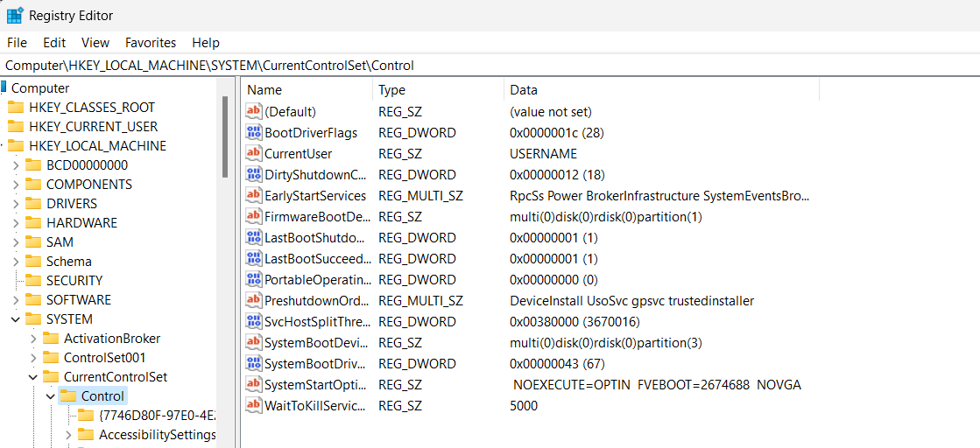This screenshot has height=448, width=980.
Task: Open the Favorites menu
Action: pyautogui.click(x=151, y=43)
